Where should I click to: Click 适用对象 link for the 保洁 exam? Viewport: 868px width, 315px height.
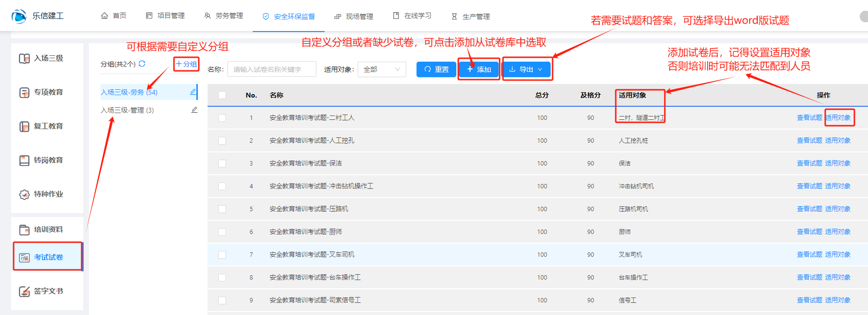tap(837, 164)
